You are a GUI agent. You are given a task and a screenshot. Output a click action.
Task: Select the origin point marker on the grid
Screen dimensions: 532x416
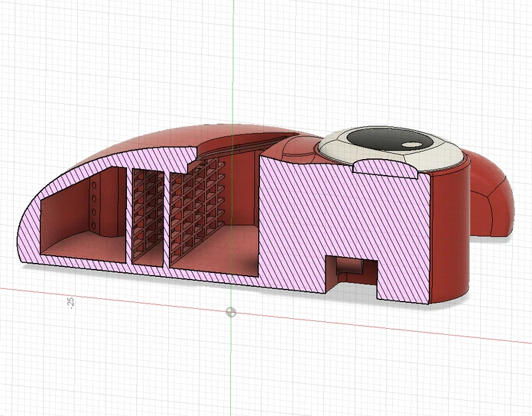tap(231, 312)
